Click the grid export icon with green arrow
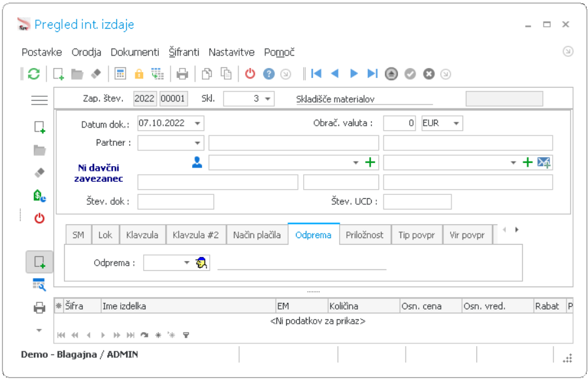This screenshot has width=588, height=382. pos(157,74)
